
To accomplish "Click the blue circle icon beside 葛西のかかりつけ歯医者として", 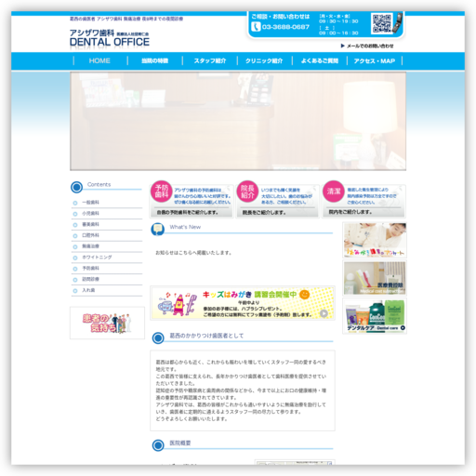I will [x=158, y=337].
